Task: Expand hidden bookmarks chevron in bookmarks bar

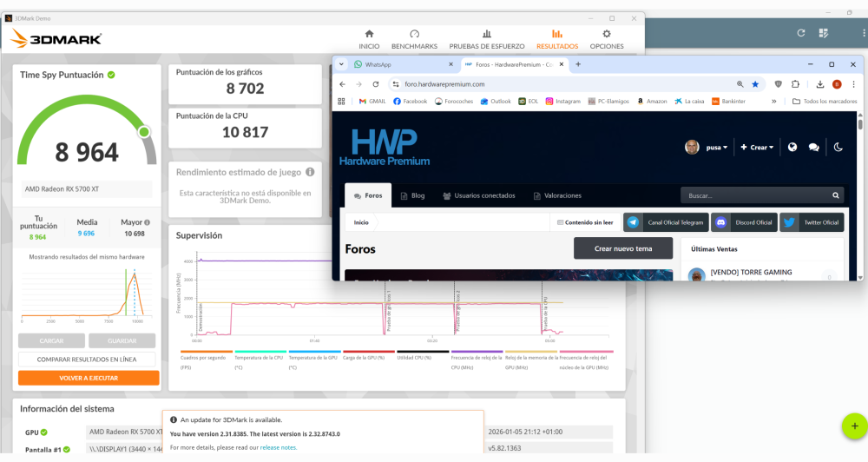Action: (774, 102)
